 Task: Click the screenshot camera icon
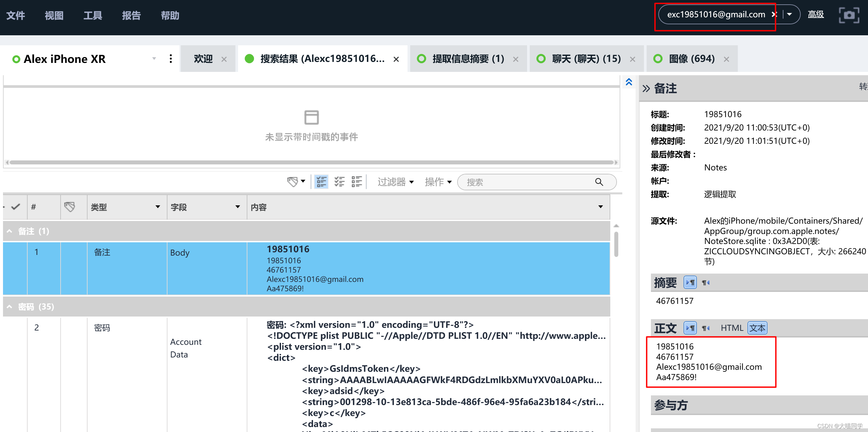pos(848,15)
